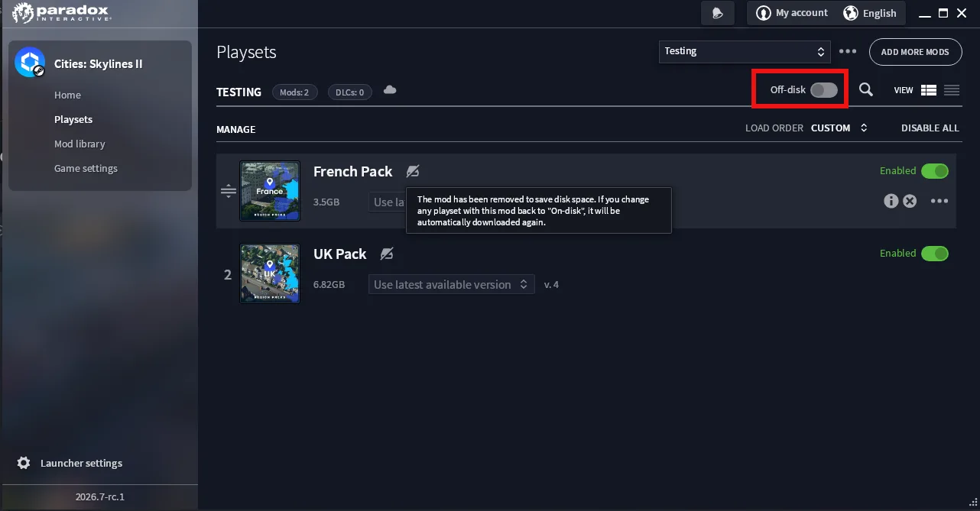The image size is (980, 511).
Task: Click Disable All mods
Action: pos(930,128)
